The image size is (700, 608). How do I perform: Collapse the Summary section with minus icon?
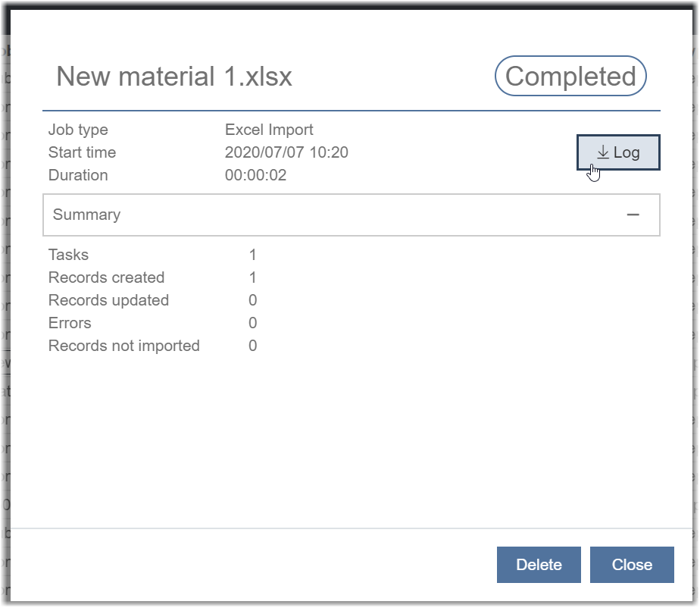click(633, 215)
